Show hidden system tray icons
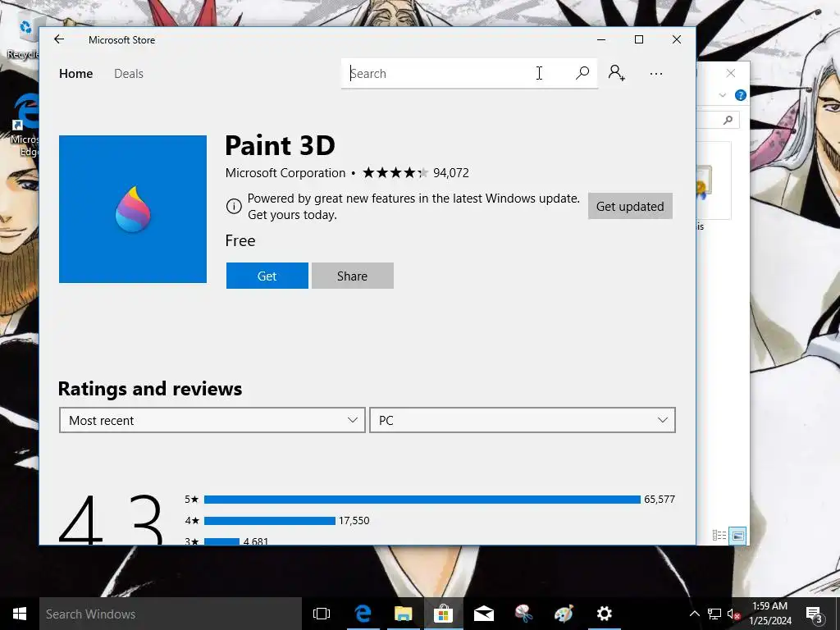Image resolution: width=840 pixels, height=630 pixels. pos(694,614)
